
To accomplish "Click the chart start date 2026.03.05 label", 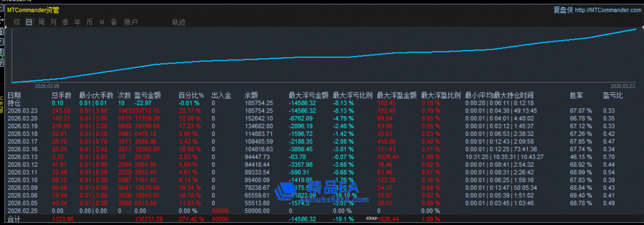I will coord(47,86).
